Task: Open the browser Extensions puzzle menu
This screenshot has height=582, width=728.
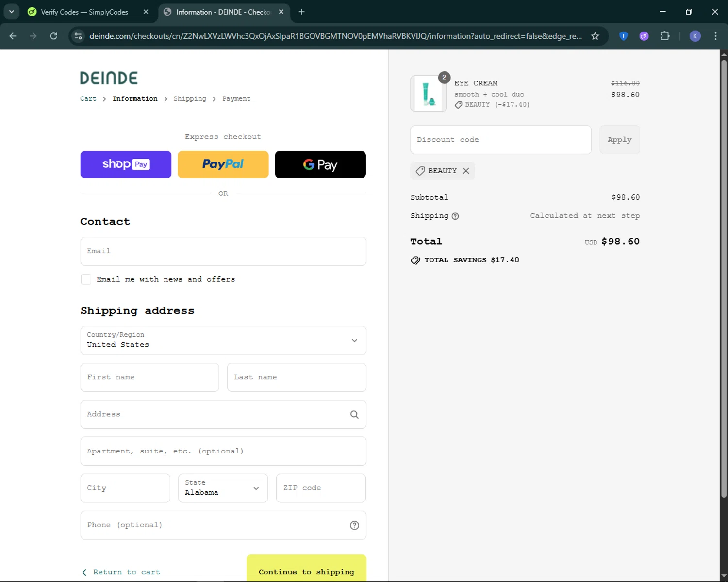Action: 665,36
